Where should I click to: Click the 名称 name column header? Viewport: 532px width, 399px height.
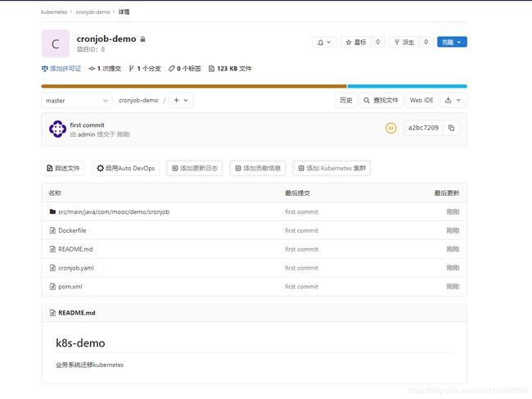[55, 193]
